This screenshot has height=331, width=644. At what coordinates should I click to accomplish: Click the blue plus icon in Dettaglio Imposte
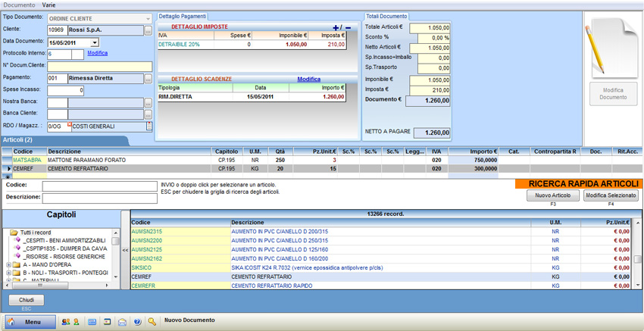tap(336, 28)
